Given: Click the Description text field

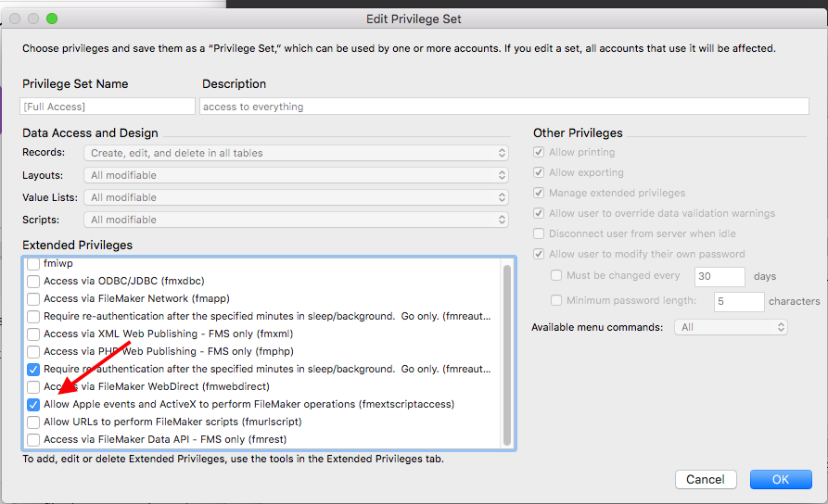Looking at the screenshot, I should point(504,106).
